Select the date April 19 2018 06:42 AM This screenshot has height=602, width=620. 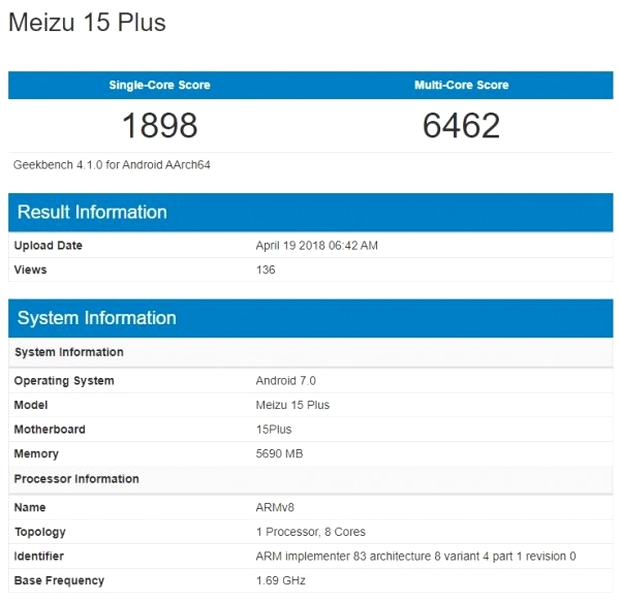click(x=317, y=246)
